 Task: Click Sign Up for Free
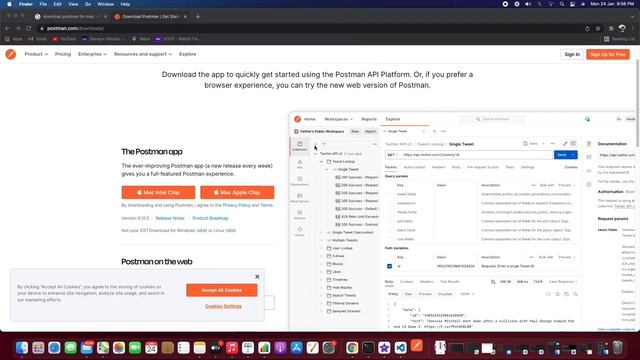pos(608,54)
